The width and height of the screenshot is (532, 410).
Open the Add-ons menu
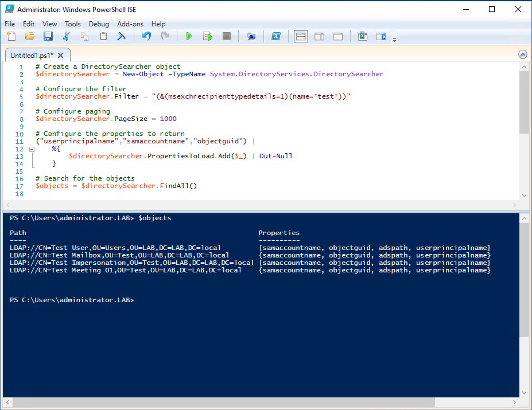coord(130,24)
